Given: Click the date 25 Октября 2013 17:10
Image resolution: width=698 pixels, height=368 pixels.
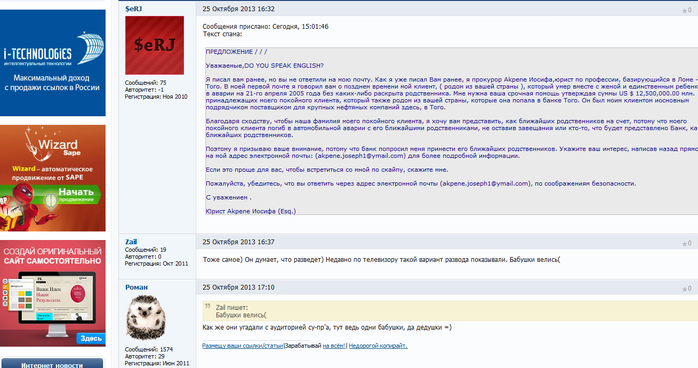Looking at the screenshot, I should coord(239,287).
